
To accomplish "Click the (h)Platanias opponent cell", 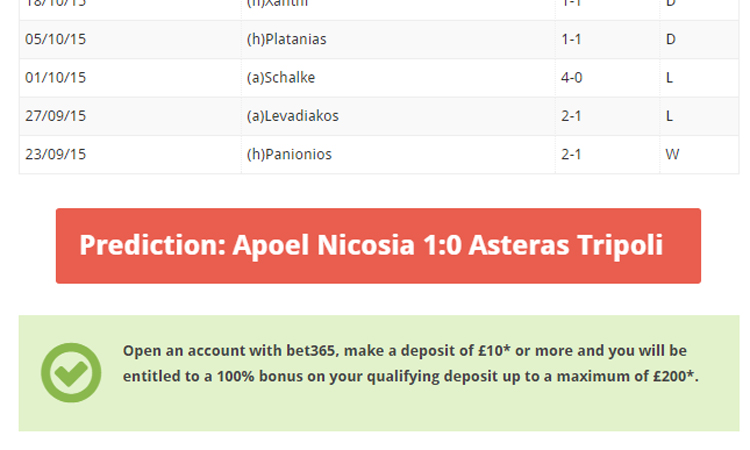I will [x=398, y=39].
